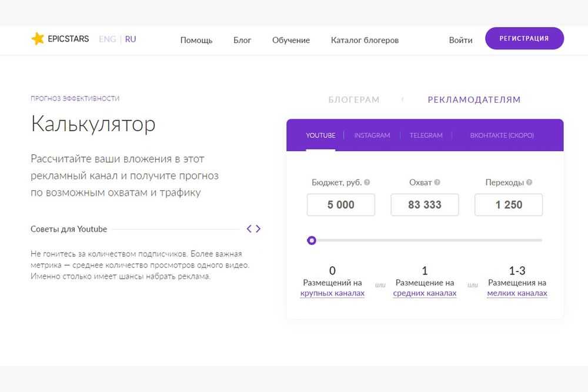Image resolution: width=588 pixels, height=392 pixels.
Task: Open the YouTube calculator tab
Action: (320, 135)
